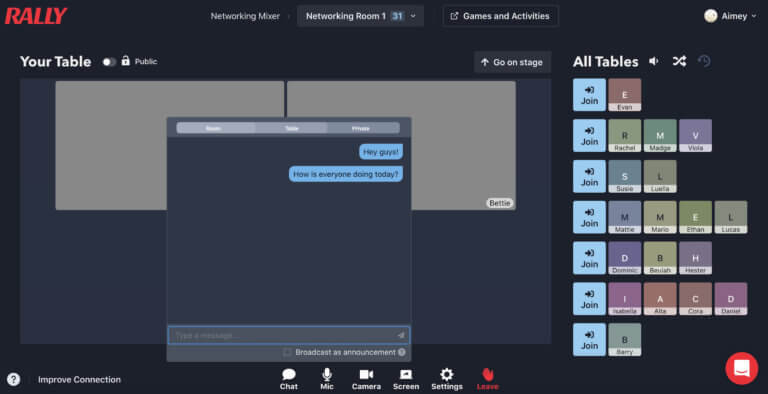Click the Go on stage button
The width and height of the screenshot is (768, 394).
512,62
